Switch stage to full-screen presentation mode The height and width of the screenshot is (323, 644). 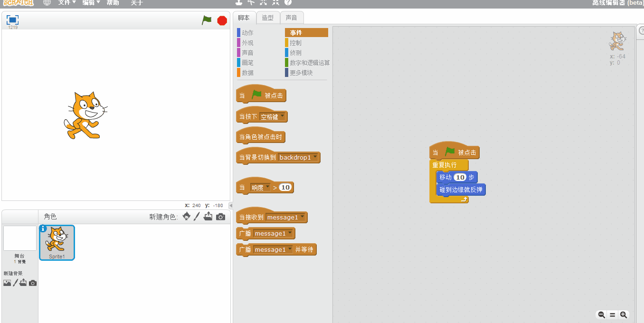click(x=12, y=20)
